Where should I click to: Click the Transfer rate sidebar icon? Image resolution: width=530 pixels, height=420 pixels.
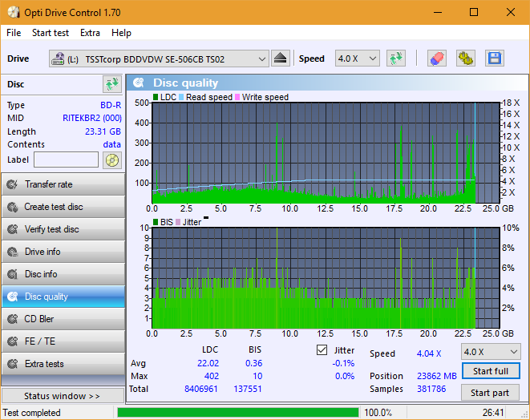tap(13, 184)
